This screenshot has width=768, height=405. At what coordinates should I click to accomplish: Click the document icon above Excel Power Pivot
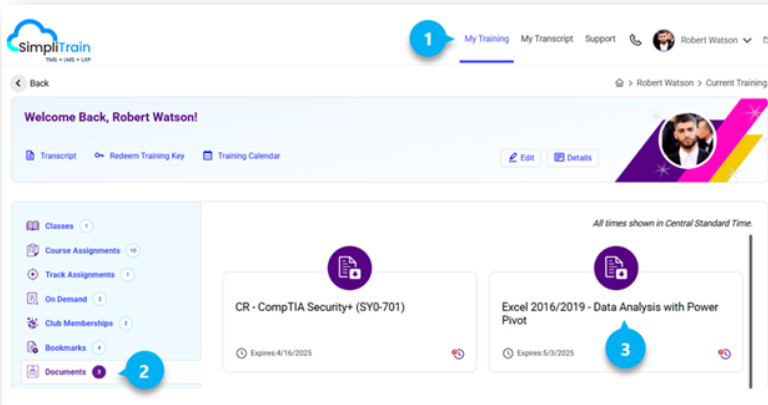coord(615,267)
